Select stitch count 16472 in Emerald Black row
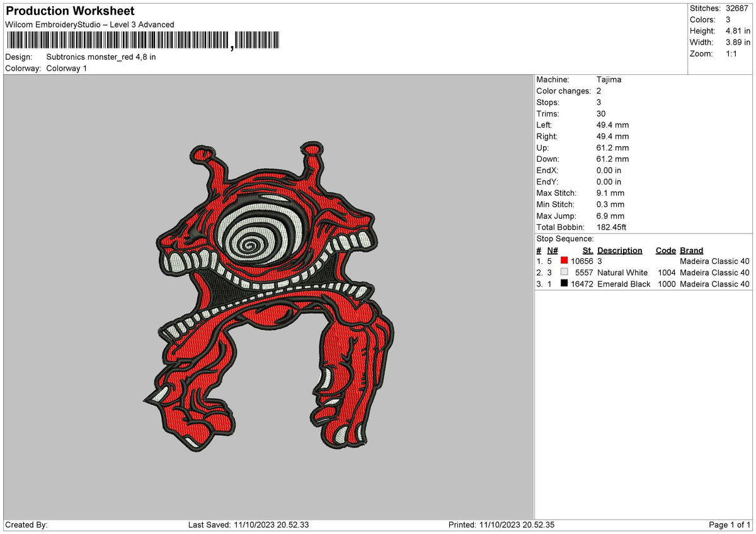Image resolution: width=756 pixels, height=534 pixels. (x=581, y=284)
